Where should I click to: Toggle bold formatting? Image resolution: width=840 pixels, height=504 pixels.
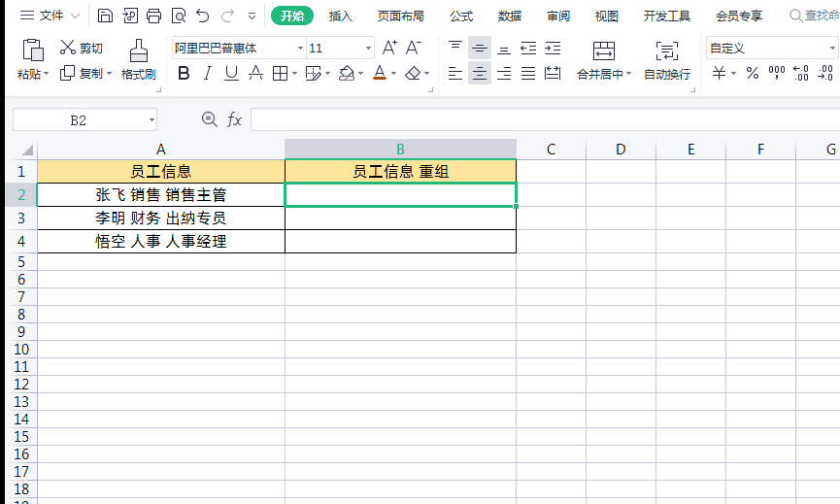click(184, 73)
